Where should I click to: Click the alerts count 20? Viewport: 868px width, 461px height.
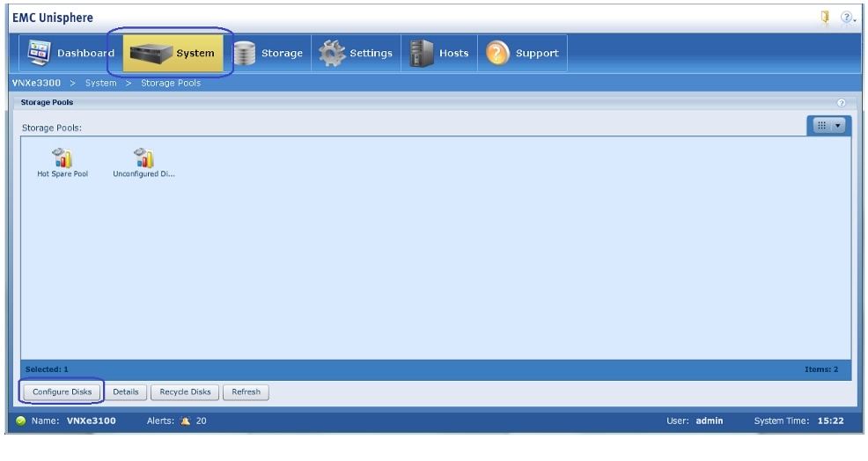[201, 421]
